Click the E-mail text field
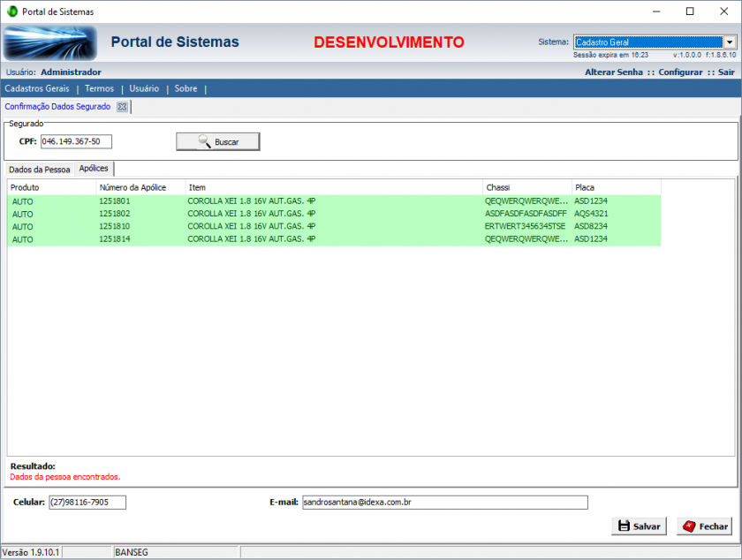Viewport: 742px width, 560px height. tap(444, 502)
